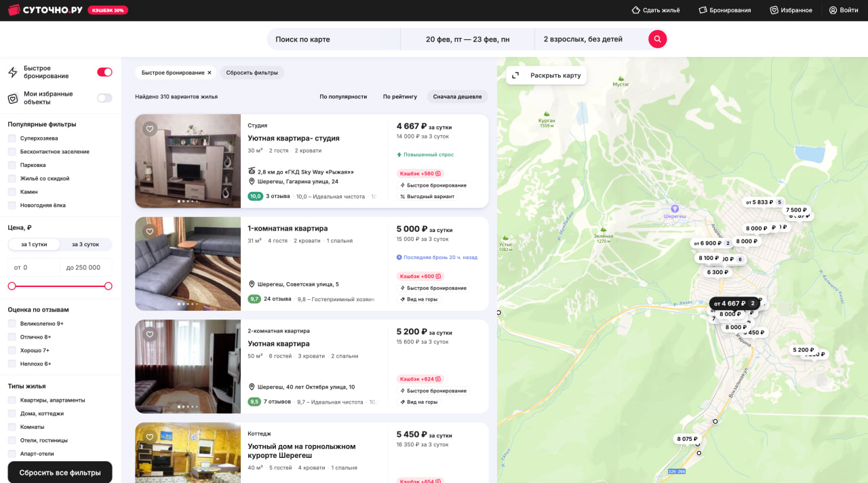
Task: Click Войти in the header
Action: [x=843, y=10]
